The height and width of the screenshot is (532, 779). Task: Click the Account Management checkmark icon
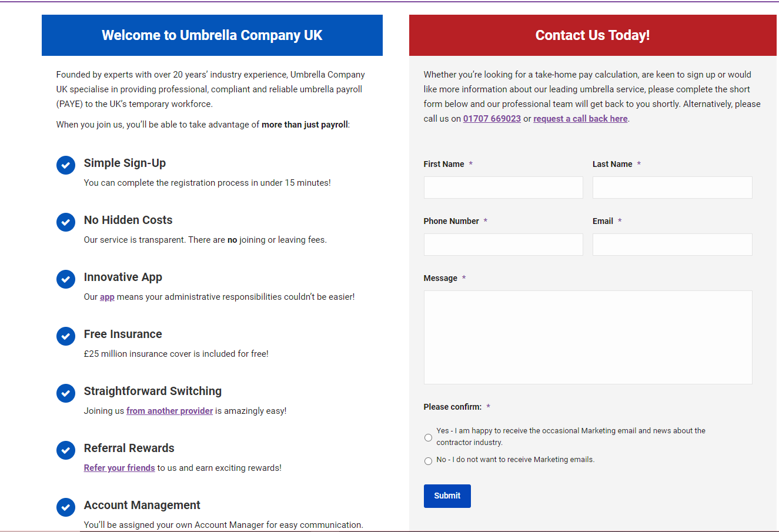pyautogui.click(x=65, y=507)
